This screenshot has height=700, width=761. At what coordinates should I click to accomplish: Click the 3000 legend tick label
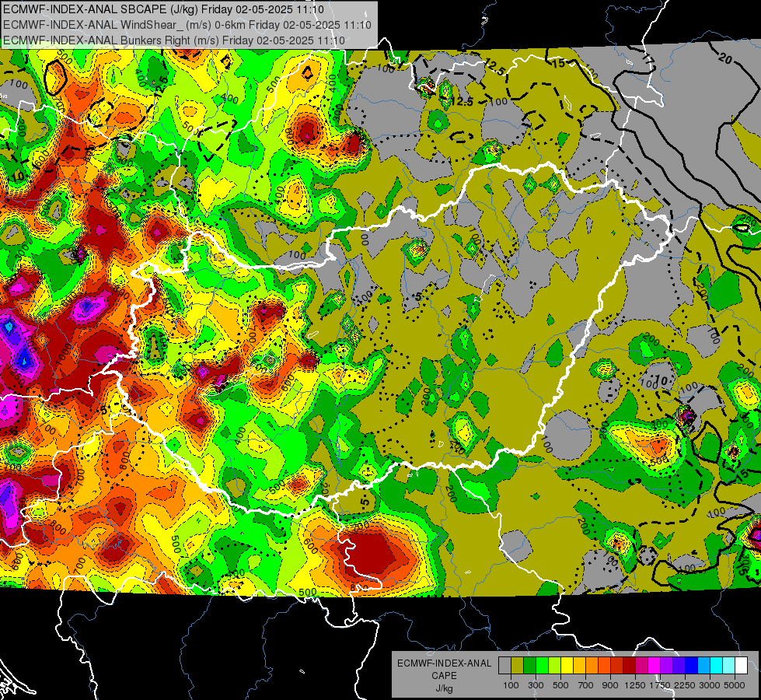click(710, 685)
